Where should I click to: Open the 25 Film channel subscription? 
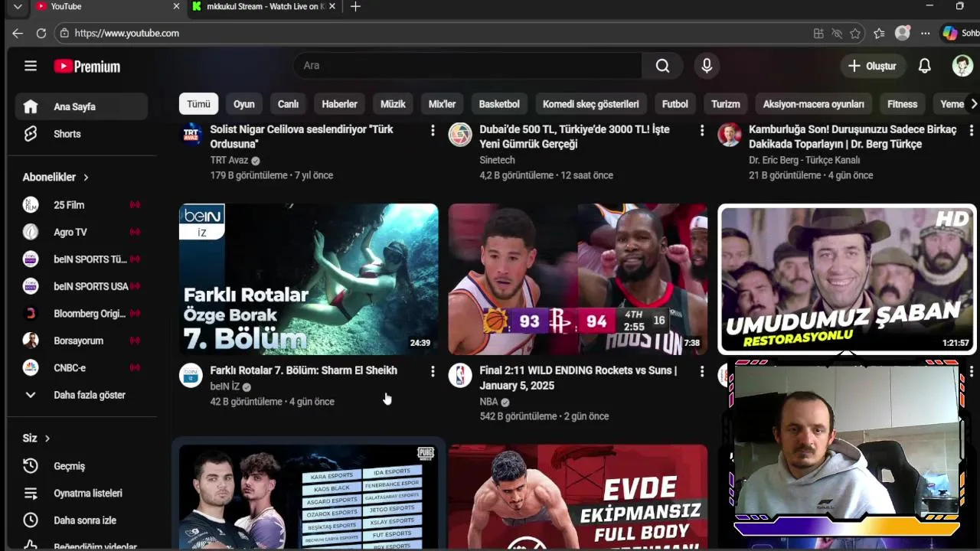(x=81, y=205)
